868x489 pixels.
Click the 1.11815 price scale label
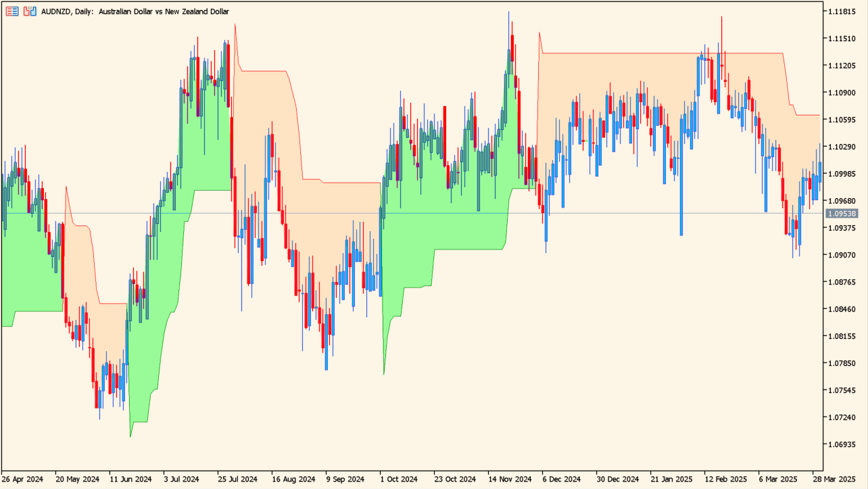coord(842,11)
